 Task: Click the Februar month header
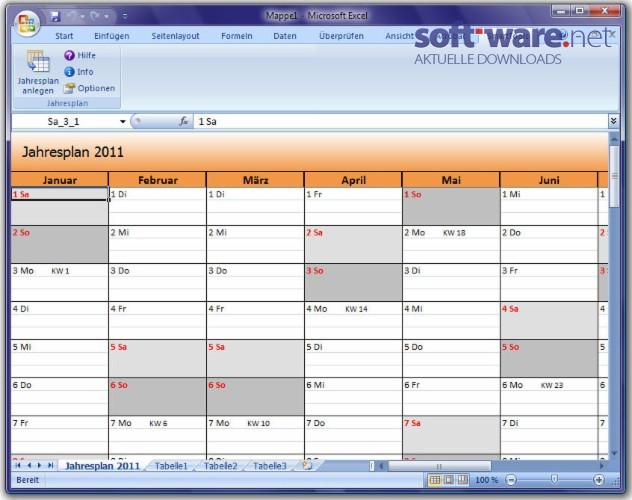(x=158, y=180)
